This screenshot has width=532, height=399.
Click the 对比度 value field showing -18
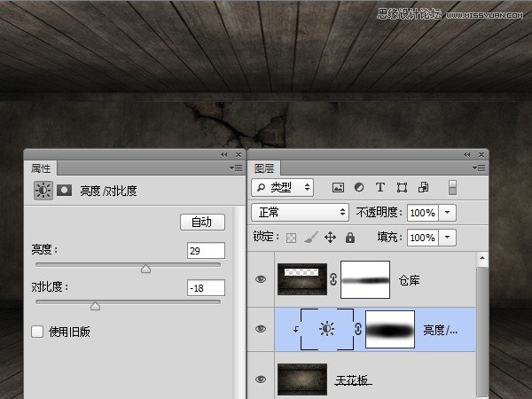click(206, 288)
